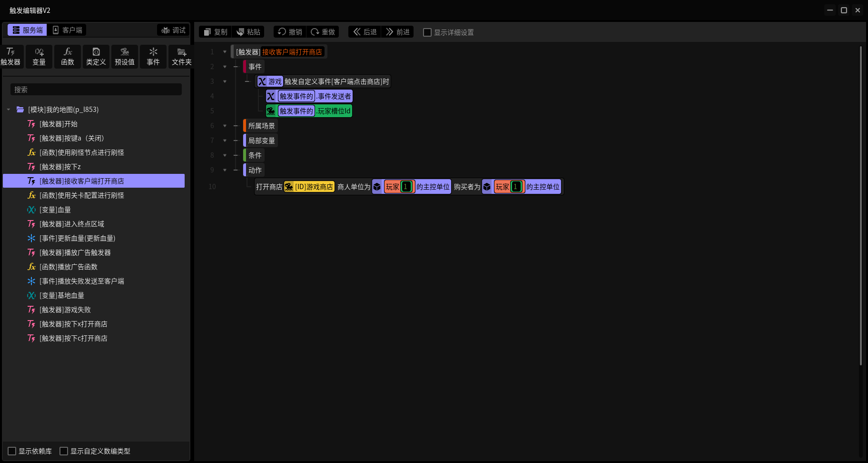Select the 触发事件的.玩家槽位Id block
The image size is (868, 463).
pyautogui.click(x=309, y=111)
